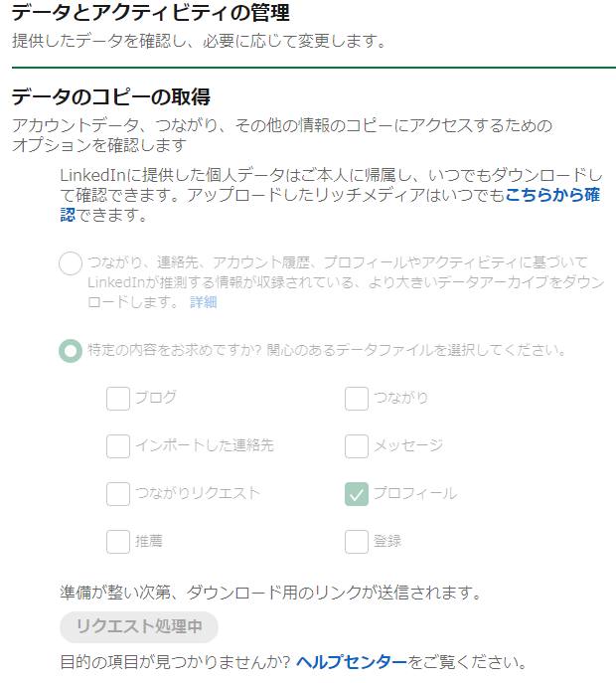
Task: Toggle the つながりリクエスト checkbox
Action: (x=118, y=493)
